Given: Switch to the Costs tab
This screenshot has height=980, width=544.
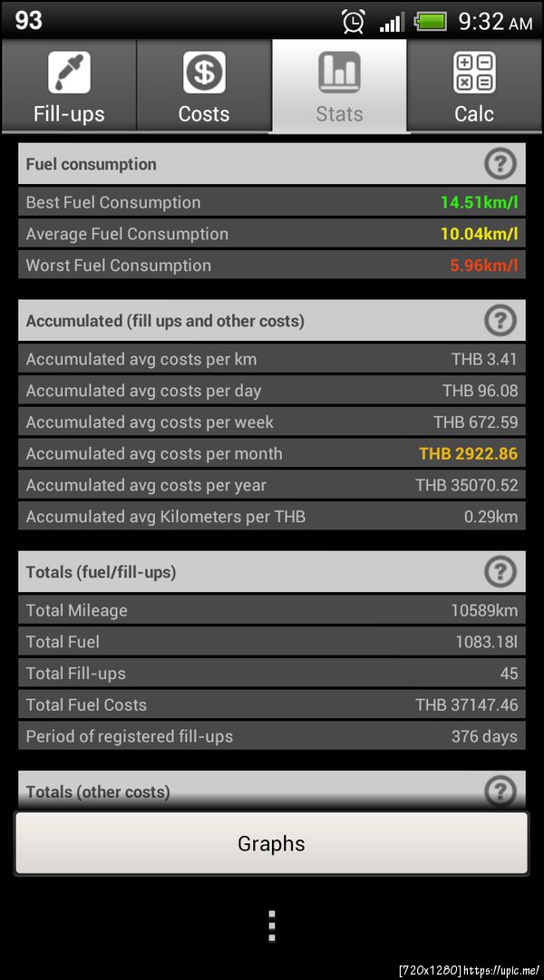Looking at the screenshot, I should click(204, 87).
